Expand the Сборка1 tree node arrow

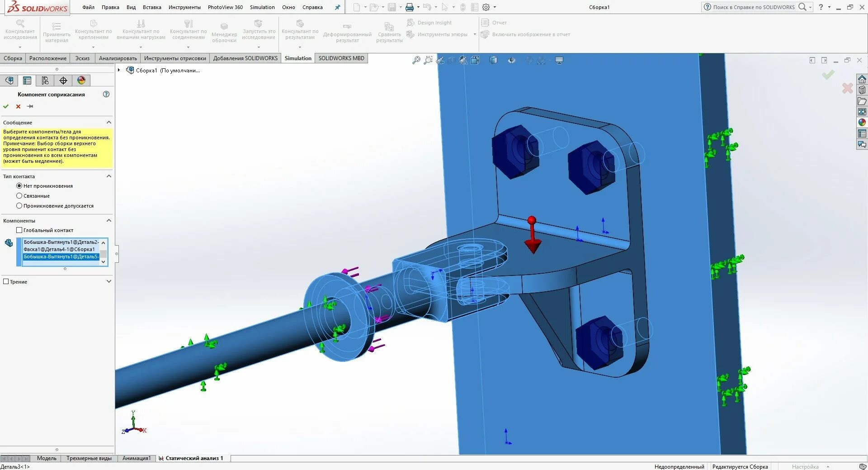[x=119, y=70]
